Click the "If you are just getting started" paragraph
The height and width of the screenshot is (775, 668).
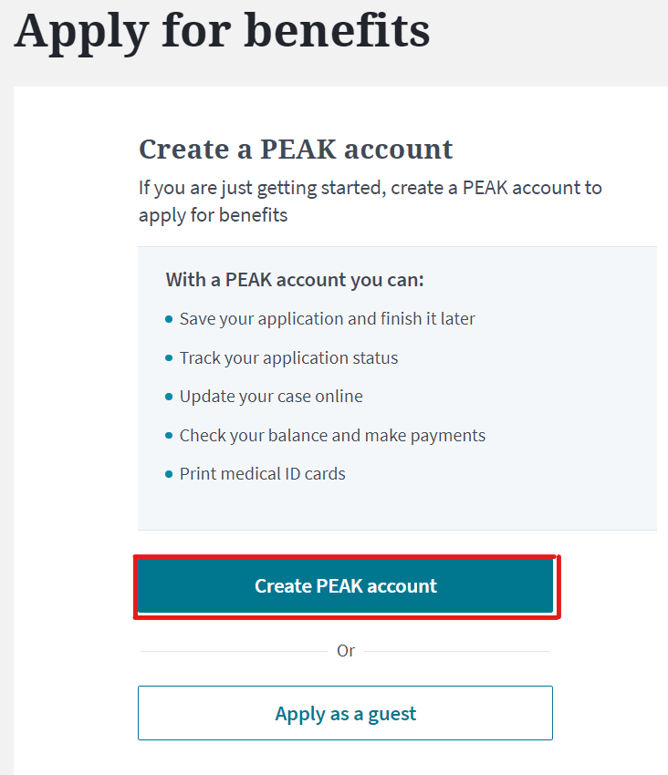coord(370,201)
